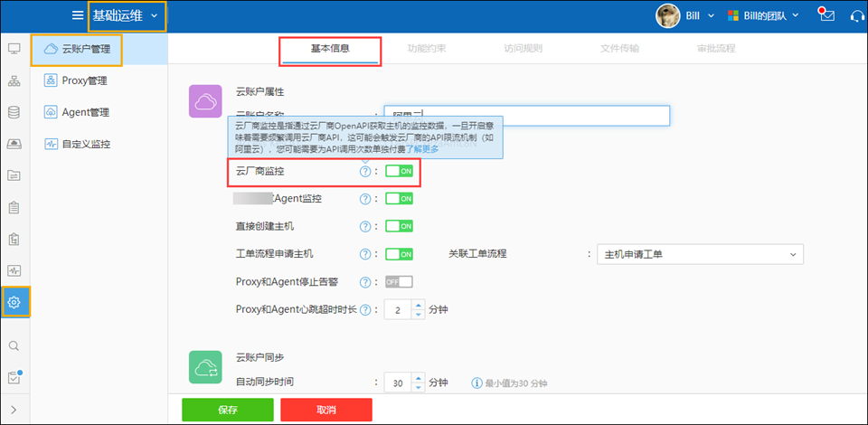The height and width of the screenshot is (425, 868).
Task: Open the hamburger menu icon
Action: (x=78, y=15)
